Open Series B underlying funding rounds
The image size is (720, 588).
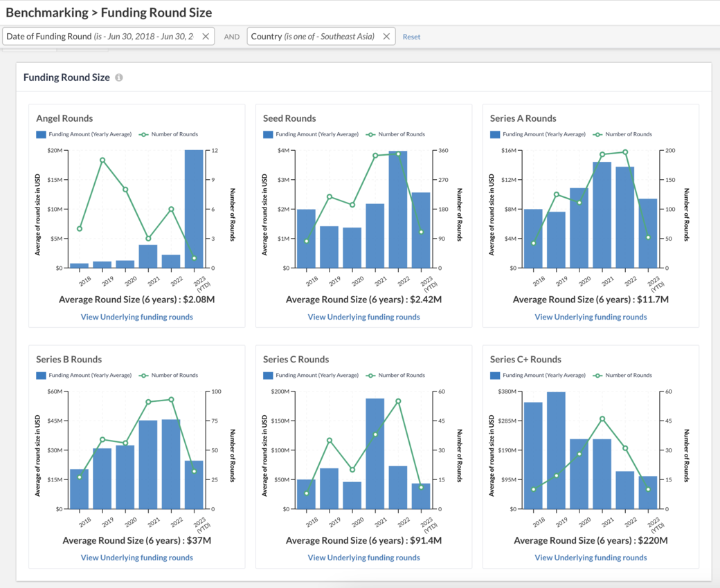136,558
